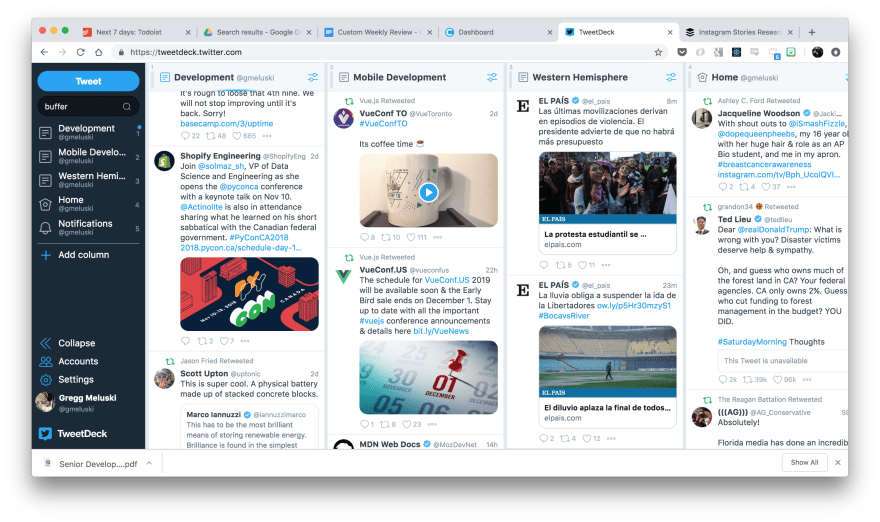The image size is (880, 522).
Task: Open the Development column from sidebar
Action: (x=88, y=132)
